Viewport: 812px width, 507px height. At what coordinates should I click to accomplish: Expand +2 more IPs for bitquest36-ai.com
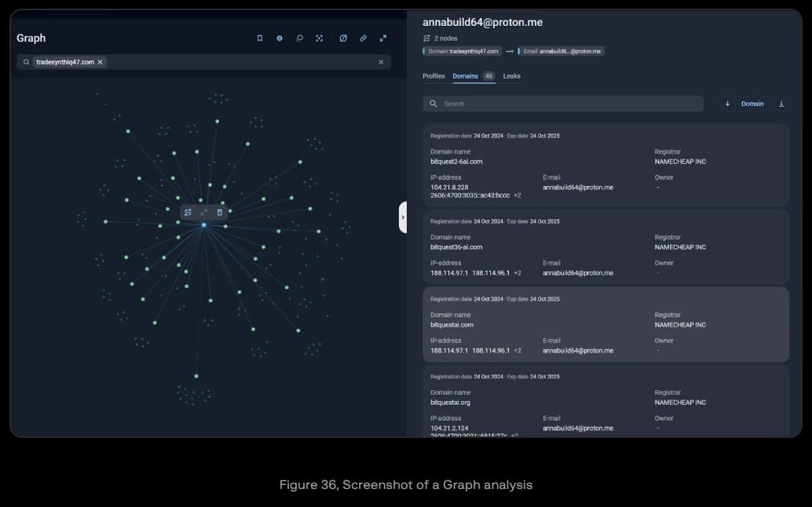tap(518, 273)
